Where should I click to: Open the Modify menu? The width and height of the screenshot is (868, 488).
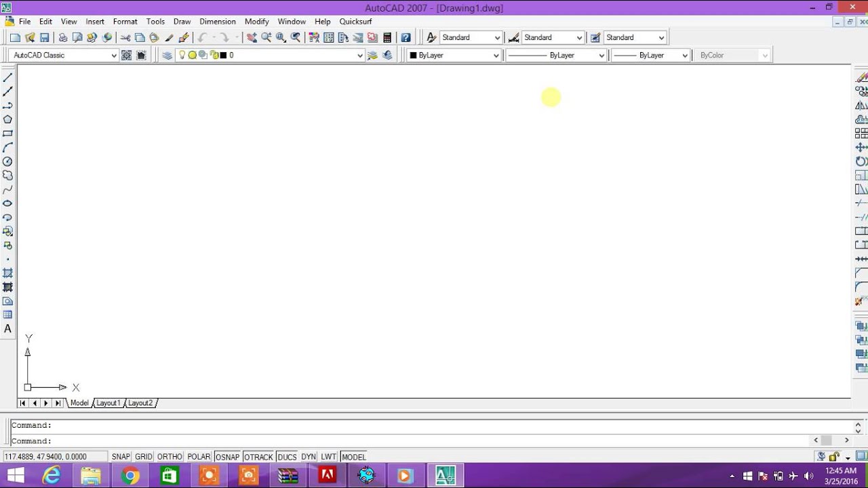pyautogui.click(x=257, y=22)
